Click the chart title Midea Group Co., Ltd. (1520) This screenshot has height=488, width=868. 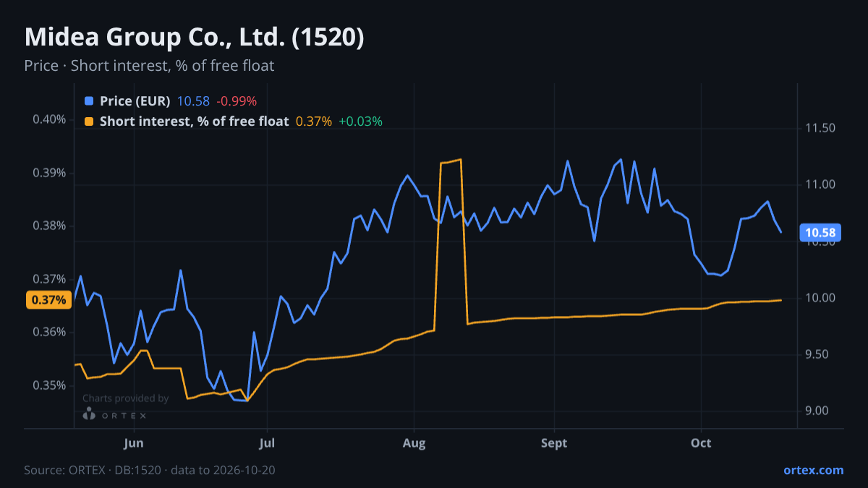194,37
